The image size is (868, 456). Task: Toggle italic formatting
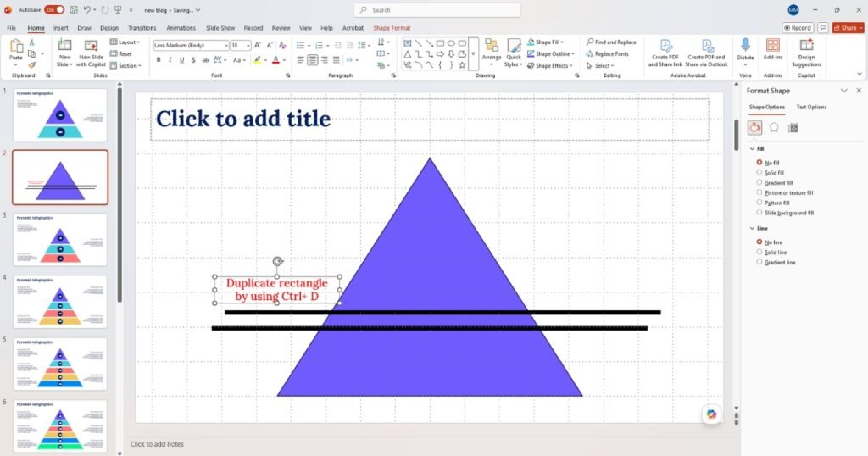170,60
